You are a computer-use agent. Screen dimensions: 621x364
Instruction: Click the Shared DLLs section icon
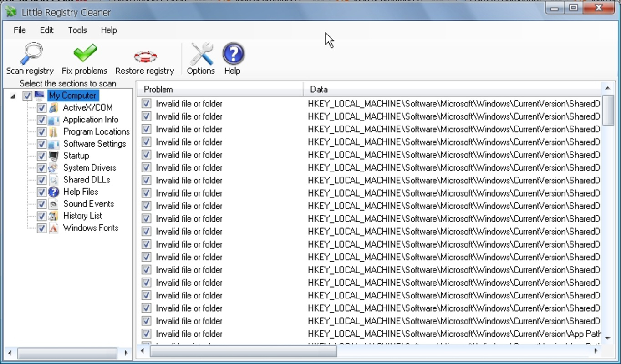coord(54,180)
